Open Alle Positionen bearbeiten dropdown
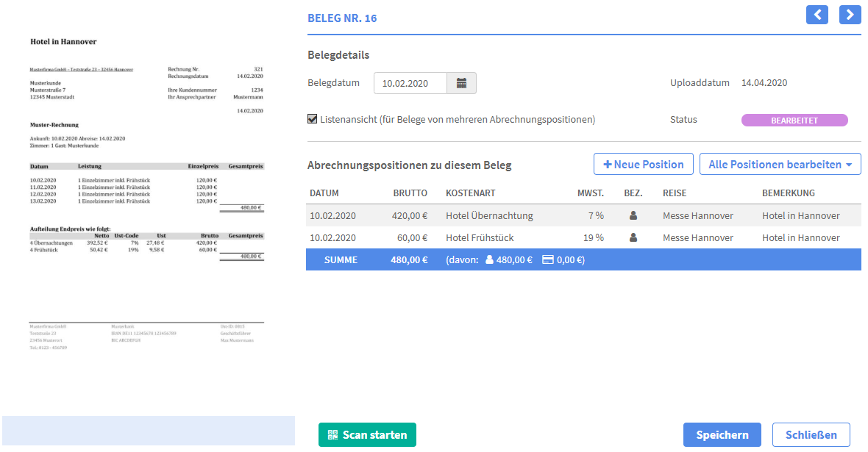Image resolution: width=868 pixels, height=452 pixels. [780, 165]
